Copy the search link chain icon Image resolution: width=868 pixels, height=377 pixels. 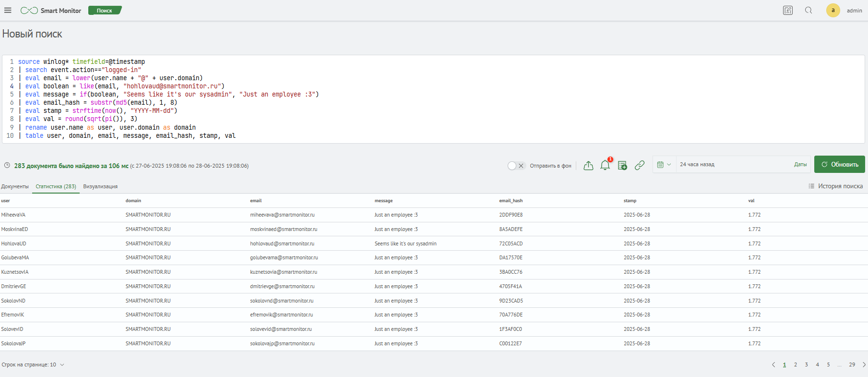(640, 165)
